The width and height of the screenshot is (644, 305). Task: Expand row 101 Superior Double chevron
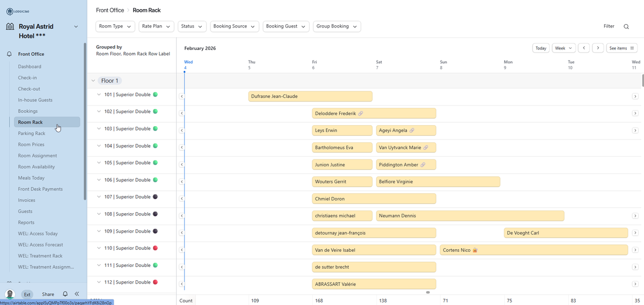pyautogui.click(x=99, y=95)
